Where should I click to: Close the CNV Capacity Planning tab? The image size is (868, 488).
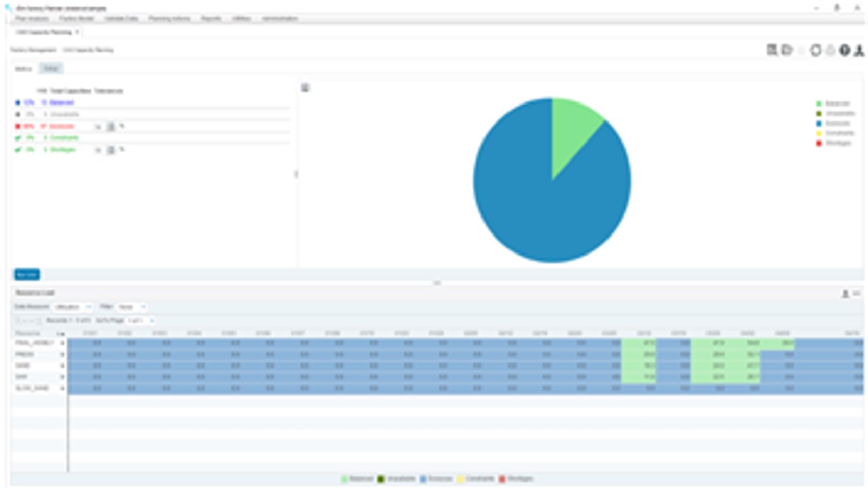(x=77, y=32)
